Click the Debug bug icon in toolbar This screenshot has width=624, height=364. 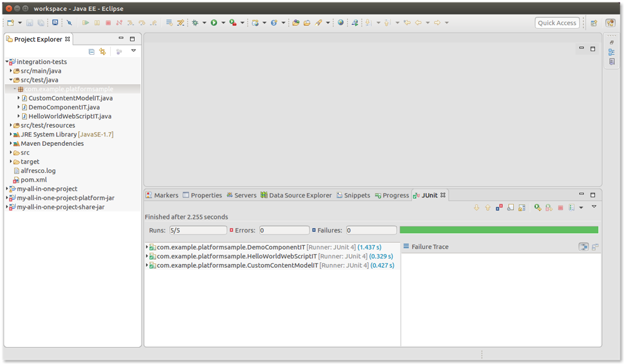pos(195,23)
